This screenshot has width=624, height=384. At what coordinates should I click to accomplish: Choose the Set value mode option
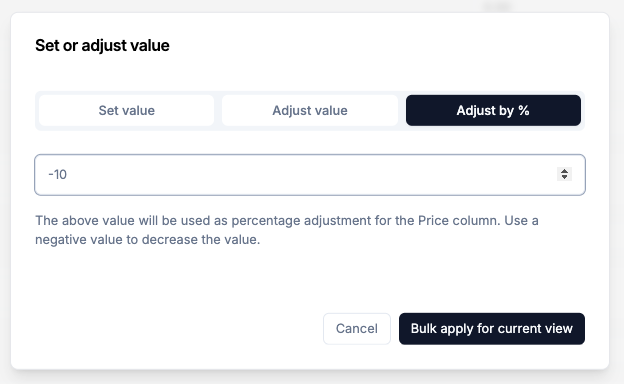[127, 110]
